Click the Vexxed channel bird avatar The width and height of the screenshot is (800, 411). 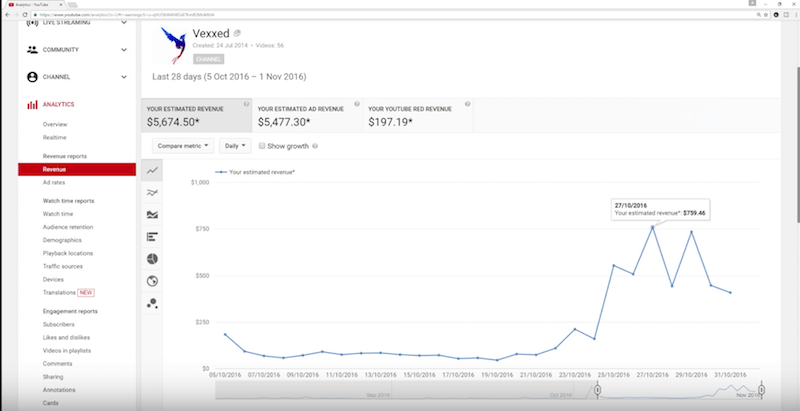pos(172,45)
